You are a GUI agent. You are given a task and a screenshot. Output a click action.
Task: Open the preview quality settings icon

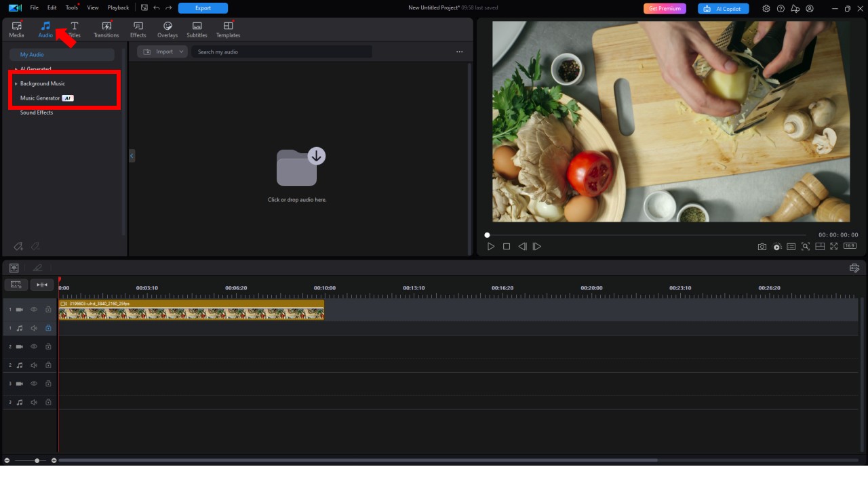(x=777, y=247)
